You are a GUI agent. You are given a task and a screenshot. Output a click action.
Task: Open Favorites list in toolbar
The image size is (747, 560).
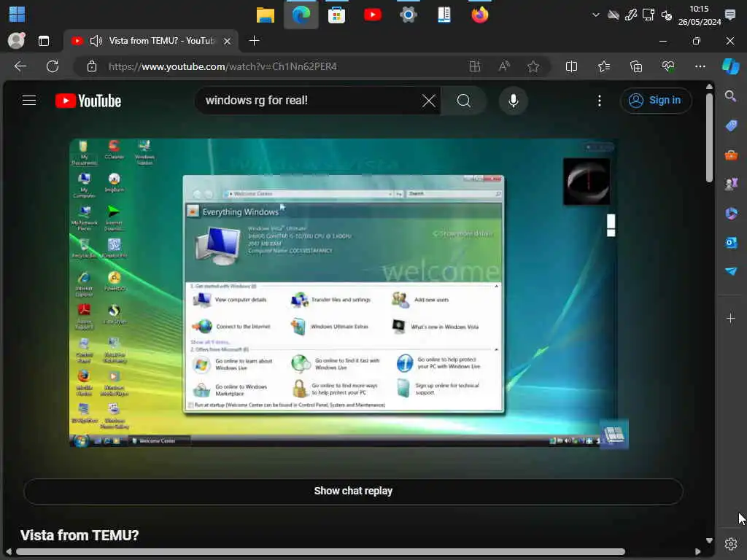(603, 66)
